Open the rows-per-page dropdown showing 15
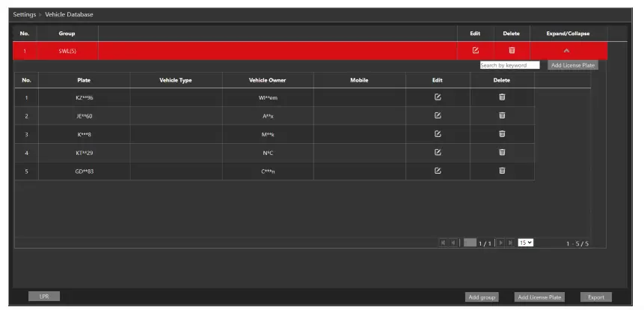 [525, 243]
